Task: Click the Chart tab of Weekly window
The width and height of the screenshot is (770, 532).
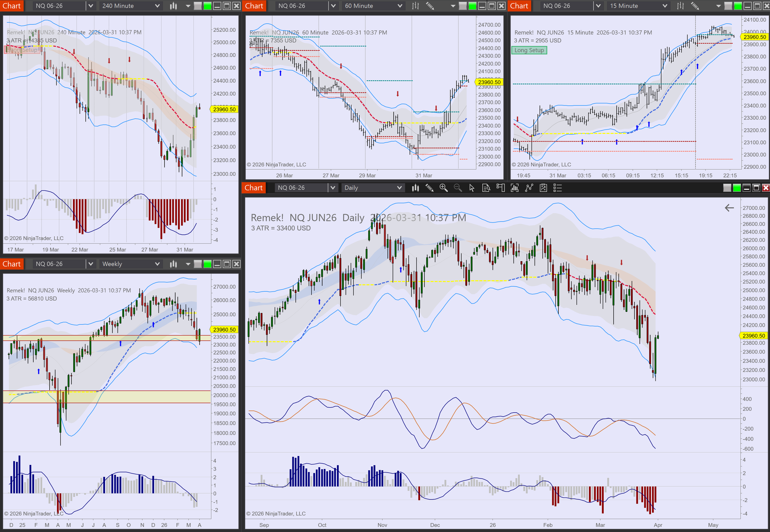Action: click(12, 264)
